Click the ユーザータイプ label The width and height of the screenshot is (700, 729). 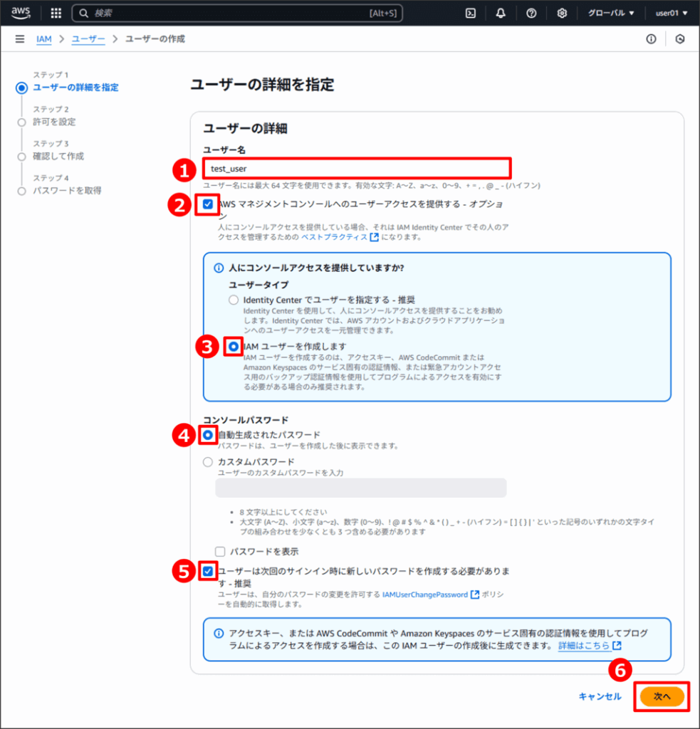coord(258,285)
